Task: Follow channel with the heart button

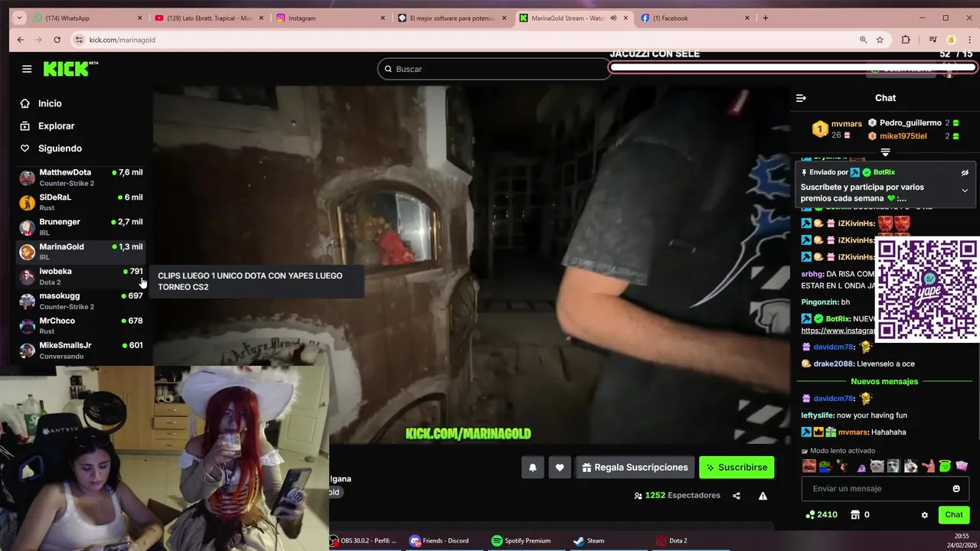Action: pyautogui.click(x=560, y=468)
